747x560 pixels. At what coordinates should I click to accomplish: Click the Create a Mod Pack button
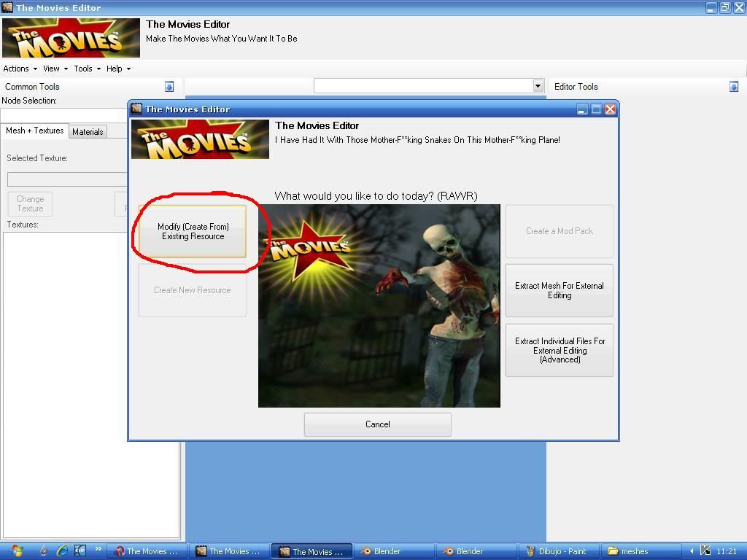560,231
